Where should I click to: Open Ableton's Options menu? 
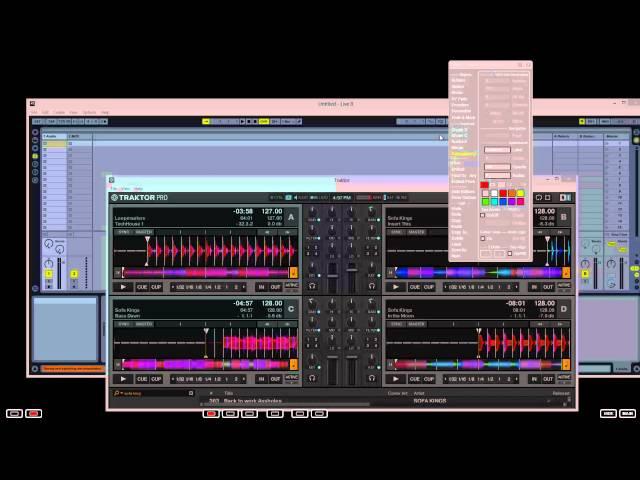pos(89,112)
